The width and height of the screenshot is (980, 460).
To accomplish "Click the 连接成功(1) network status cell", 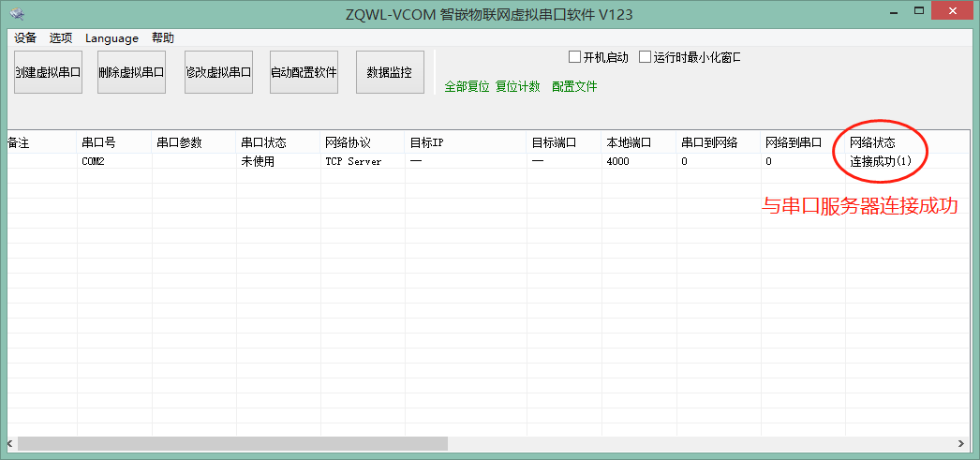I will [908, 161].
